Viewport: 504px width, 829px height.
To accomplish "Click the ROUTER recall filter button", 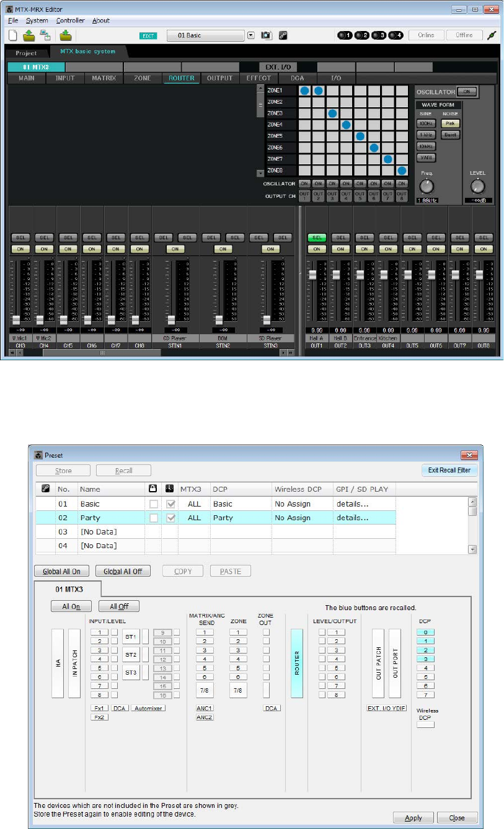I will click(297, 663).
